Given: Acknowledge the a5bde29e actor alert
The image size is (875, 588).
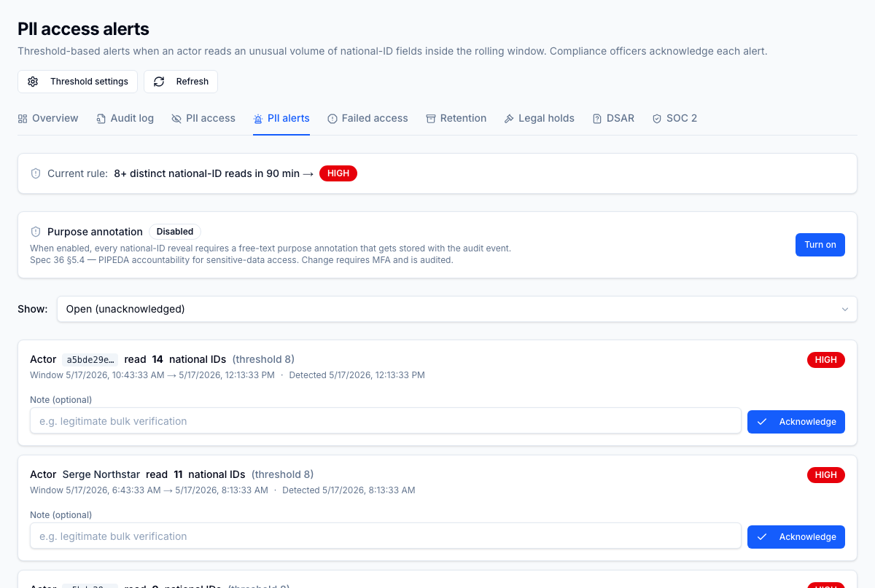Looking at the screenshot, I should coord(796,422).
